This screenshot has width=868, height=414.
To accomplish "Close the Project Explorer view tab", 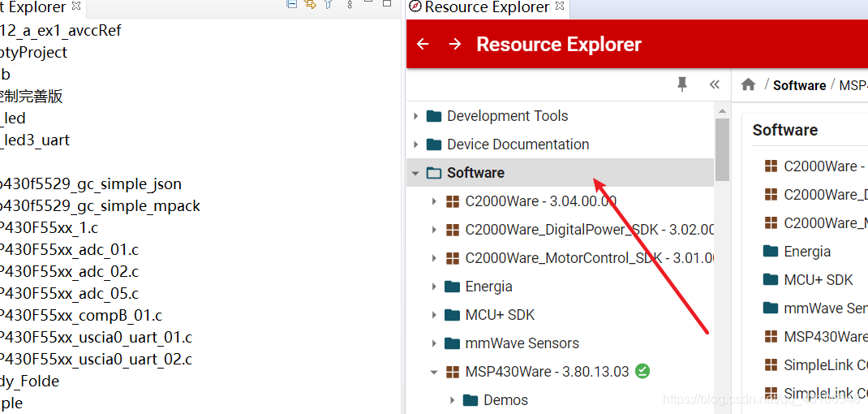I will (76, 6).
